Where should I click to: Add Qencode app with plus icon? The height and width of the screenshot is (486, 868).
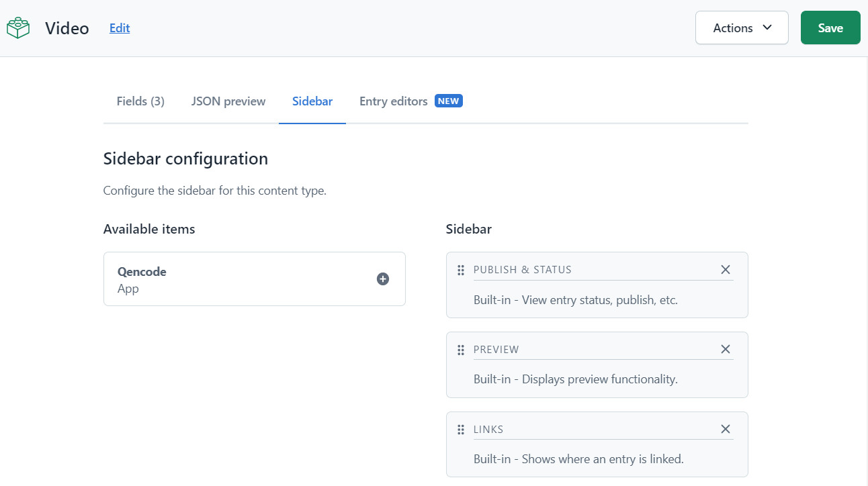[383, 279]
